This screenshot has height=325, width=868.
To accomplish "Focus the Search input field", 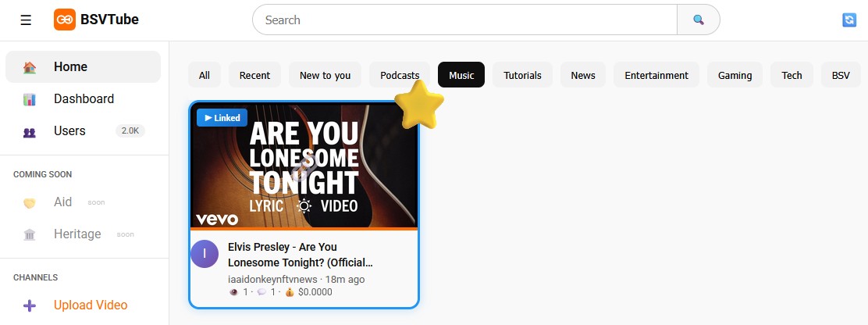I will tap(464, 20).
